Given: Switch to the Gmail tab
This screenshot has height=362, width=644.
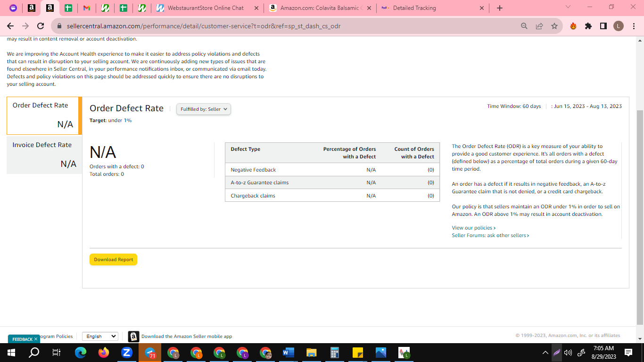Looking at the screenshot, I should pyautogui.click(x=86, y=8).
